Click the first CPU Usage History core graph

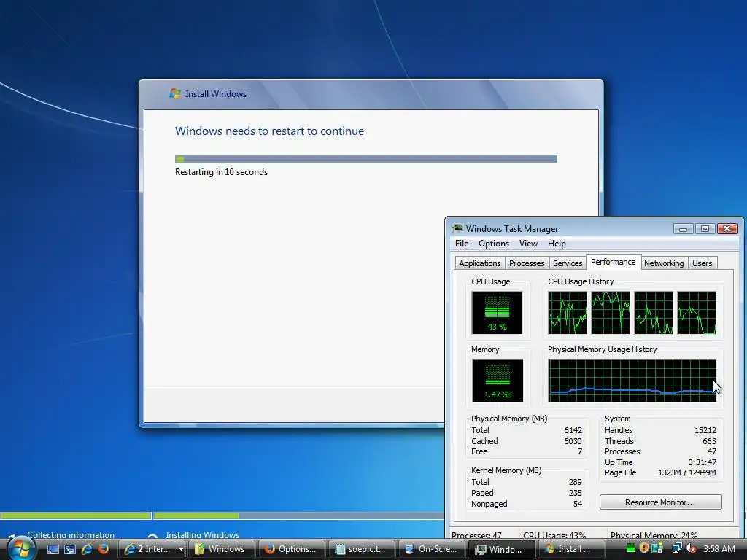click(x=568, y=313)
